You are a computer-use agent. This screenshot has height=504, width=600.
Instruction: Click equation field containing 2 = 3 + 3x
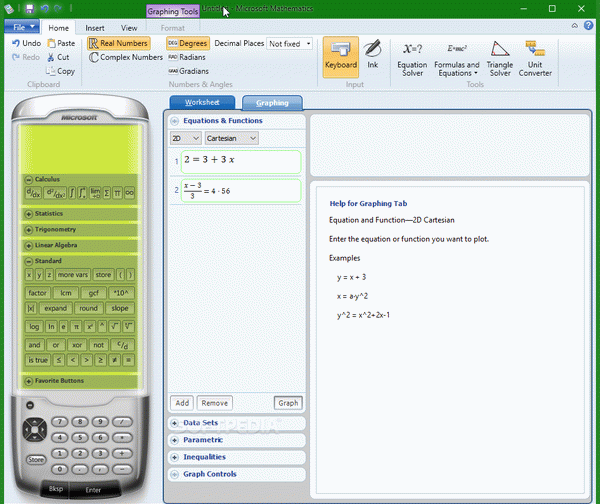[x=241, y=162]
